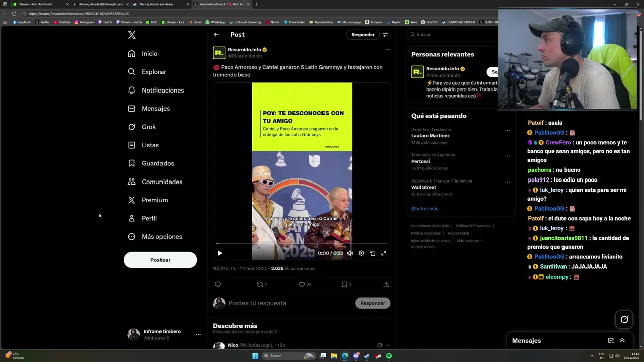Open Spotify from taskbar

389,356
